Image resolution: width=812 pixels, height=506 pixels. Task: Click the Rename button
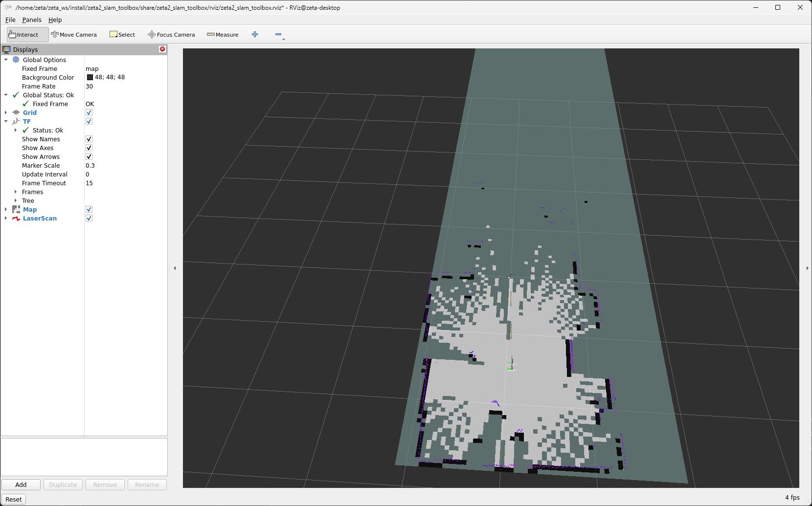pyautogui.click(x=147, y=484)
